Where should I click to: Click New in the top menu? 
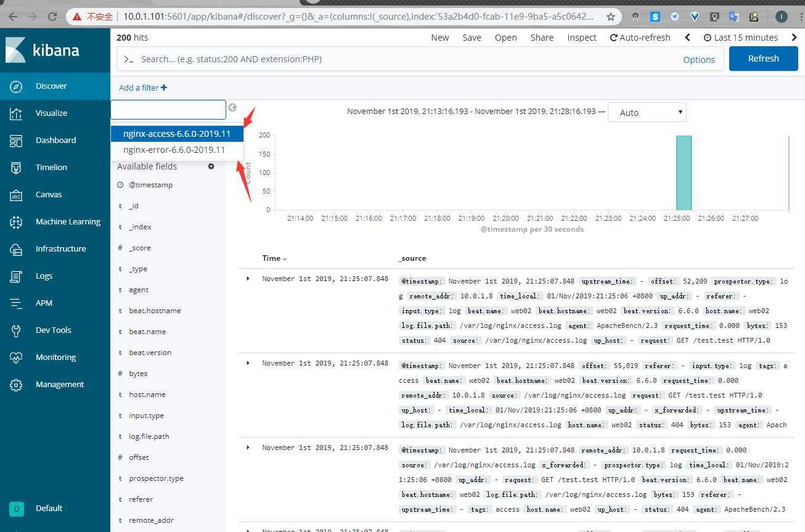click(x=440, y=38)
